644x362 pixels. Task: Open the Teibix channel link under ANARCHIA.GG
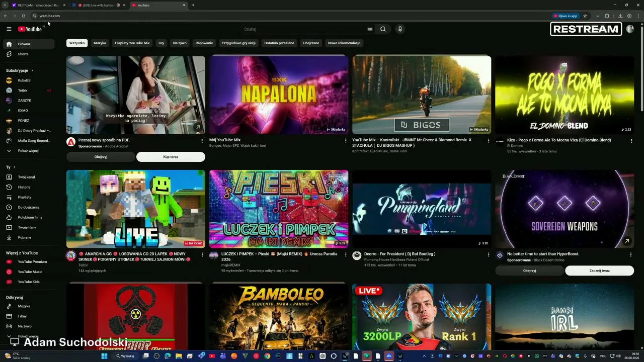pos(83,265)
